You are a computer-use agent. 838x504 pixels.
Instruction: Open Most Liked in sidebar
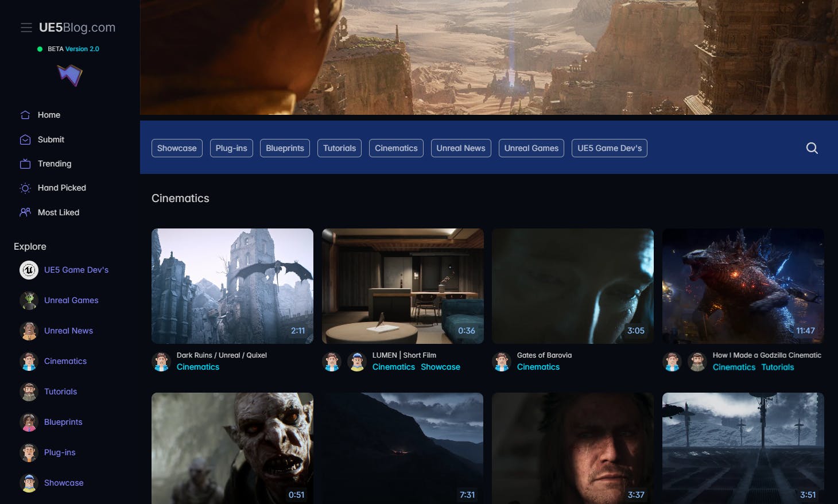59,212
